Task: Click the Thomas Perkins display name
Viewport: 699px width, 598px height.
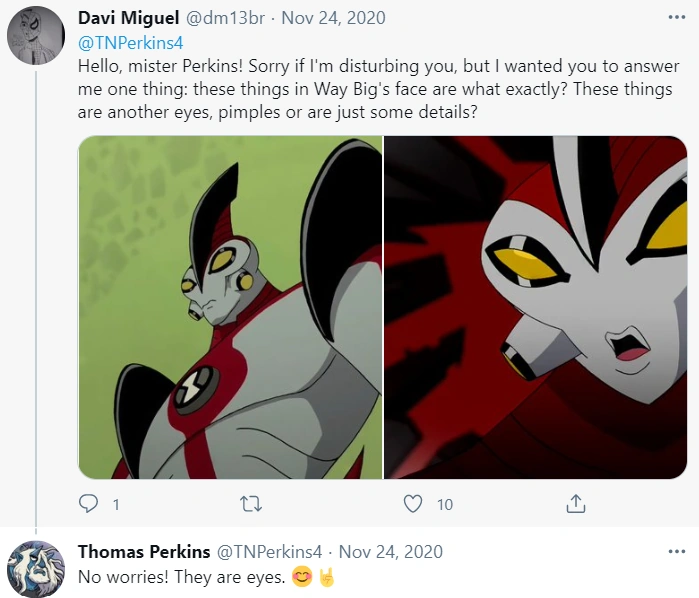Action: 142,552
